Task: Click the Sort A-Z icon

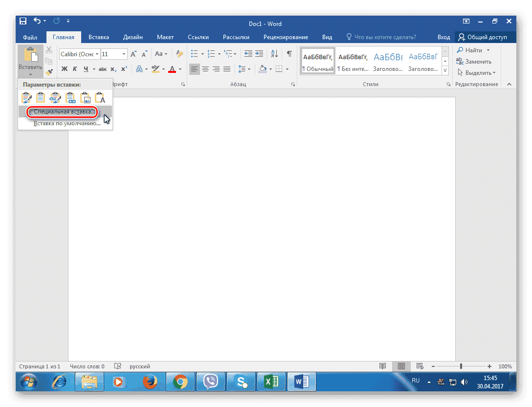Action: click(x=274, y=54)
